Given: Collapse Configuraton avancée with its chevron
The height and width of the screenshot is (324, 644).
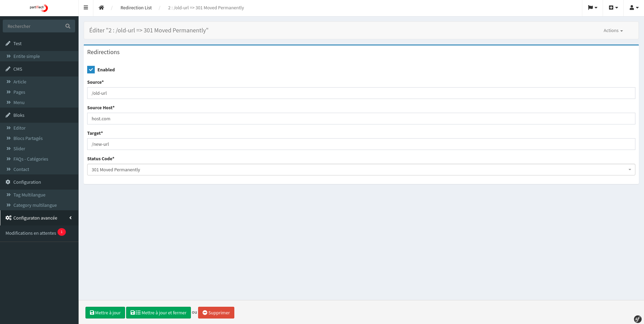Looking at the screenshot, I should pyautogui.click(x=70, y=218).
